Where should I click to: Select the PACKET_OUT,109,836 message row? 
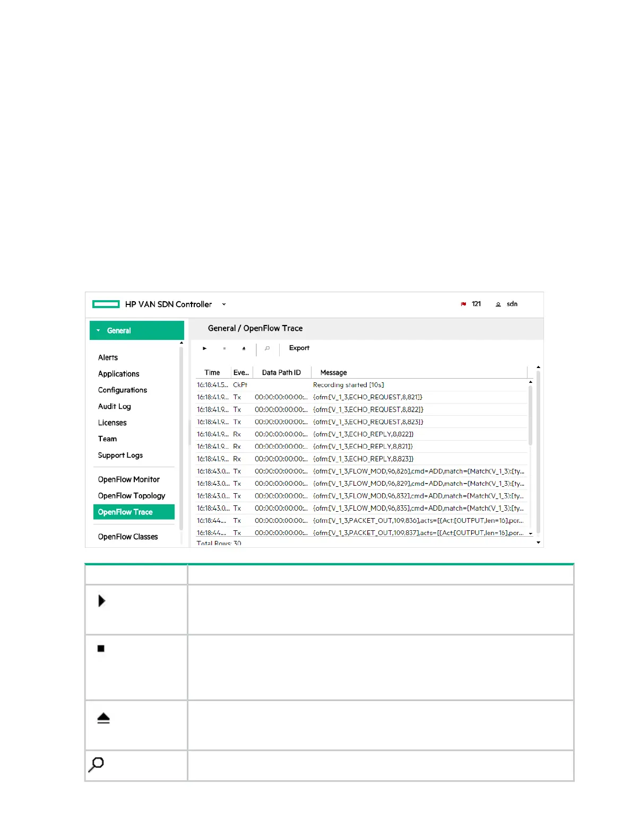tap(362, 521)
